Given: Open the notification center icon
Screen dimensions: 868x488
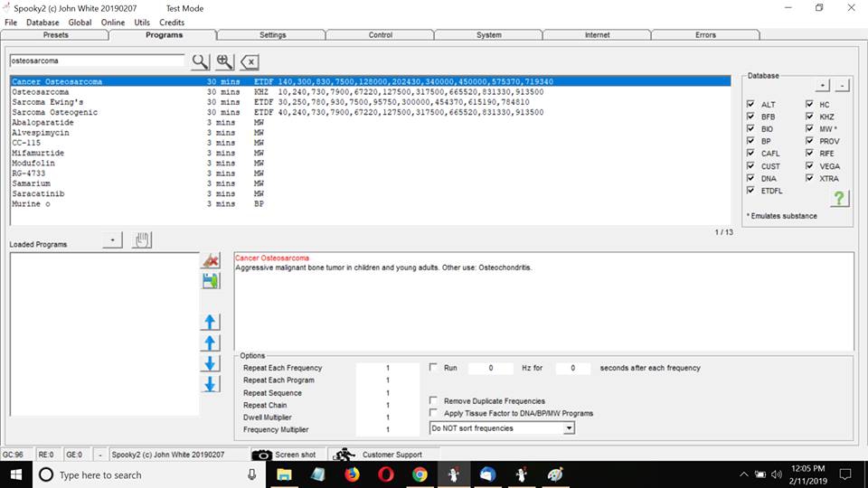Looking at the screenshot, I should 845,474.
